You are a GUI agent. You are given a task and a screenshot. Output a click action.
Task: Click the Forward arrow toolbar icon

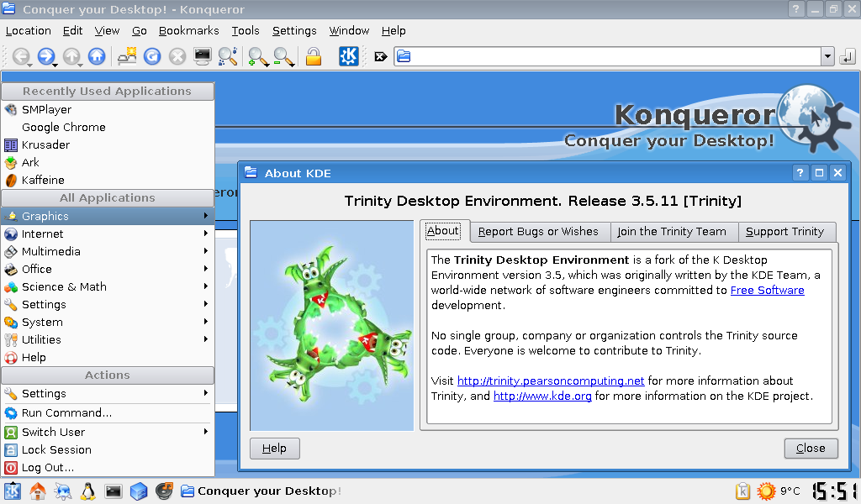tap(46, 56)
